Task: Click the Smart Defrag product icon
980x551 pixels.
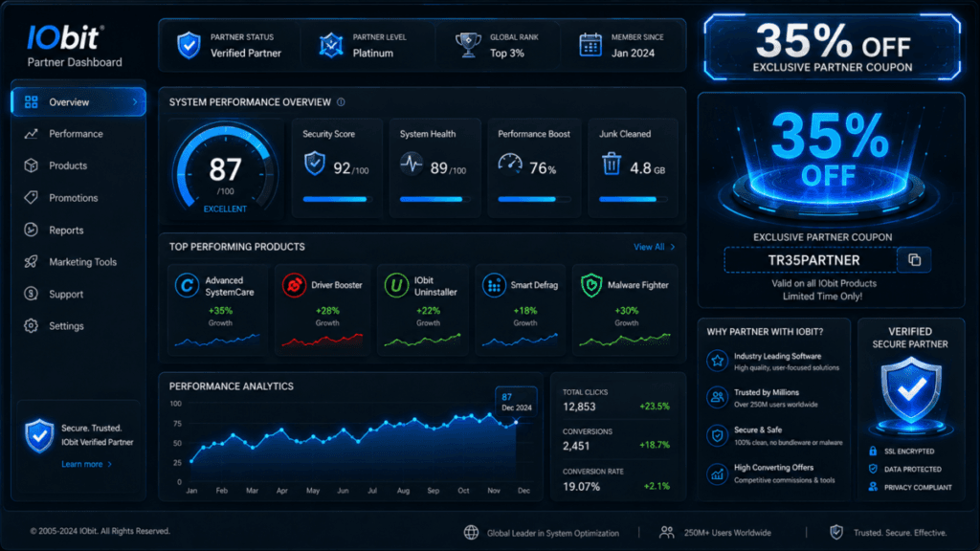Action: coord(494,285)
